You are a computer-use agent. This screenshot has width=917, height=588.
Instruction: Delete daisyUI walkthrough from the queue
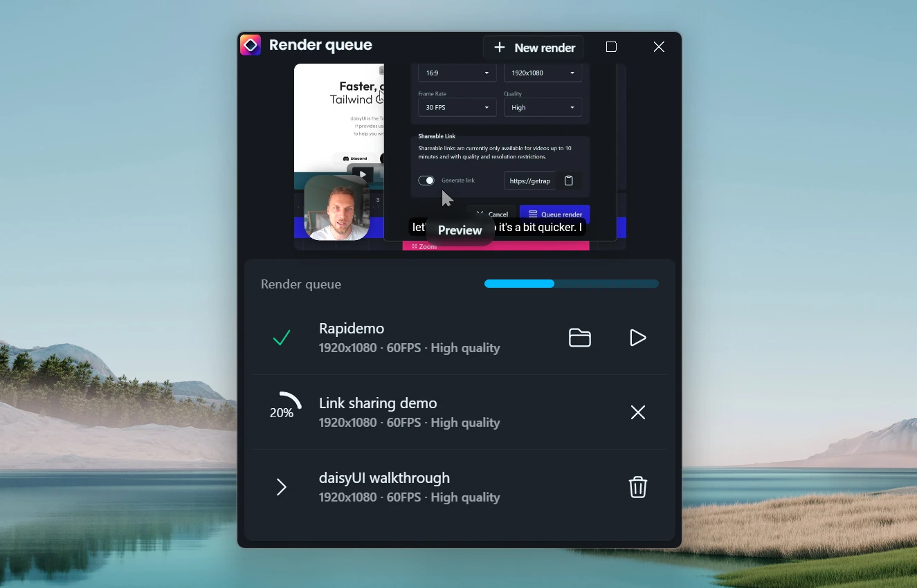[637, 487]
